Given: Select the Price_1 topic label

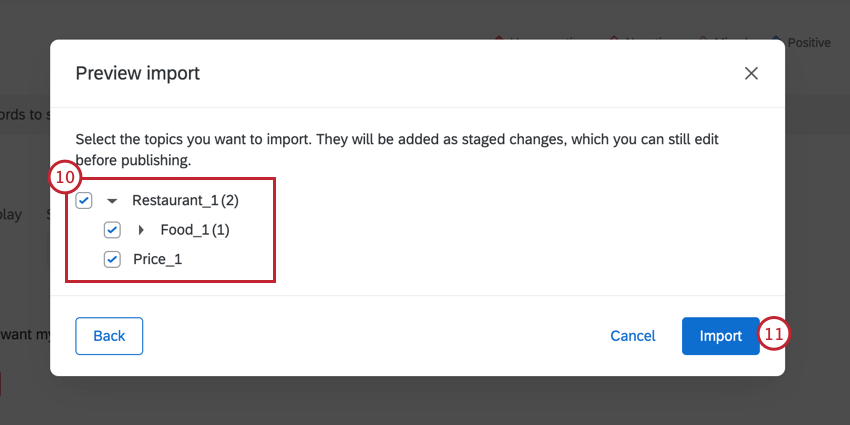Looking at the screenshot, I should pyautogui.click(x=157, y=260).
